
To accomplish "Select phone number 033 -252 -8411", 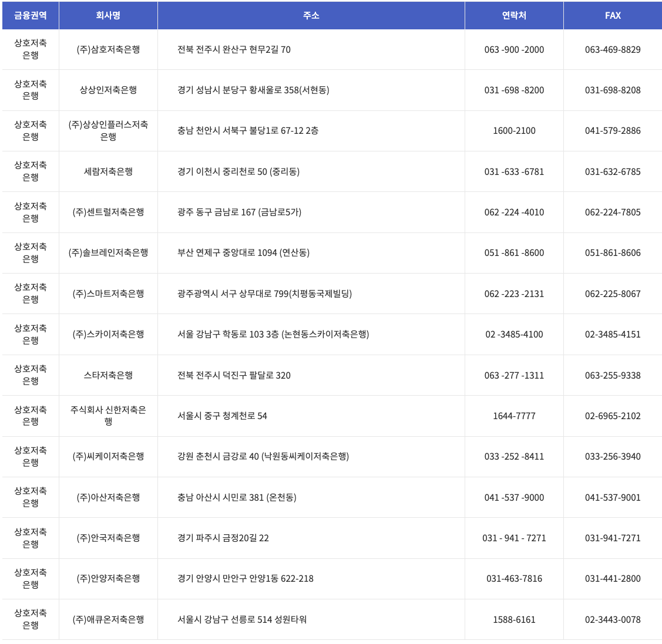I will pos(514,456).
